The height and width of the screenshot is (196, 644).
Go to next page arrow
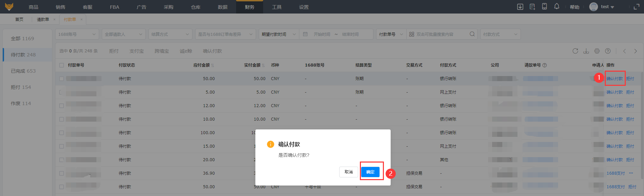coord(636,51)
